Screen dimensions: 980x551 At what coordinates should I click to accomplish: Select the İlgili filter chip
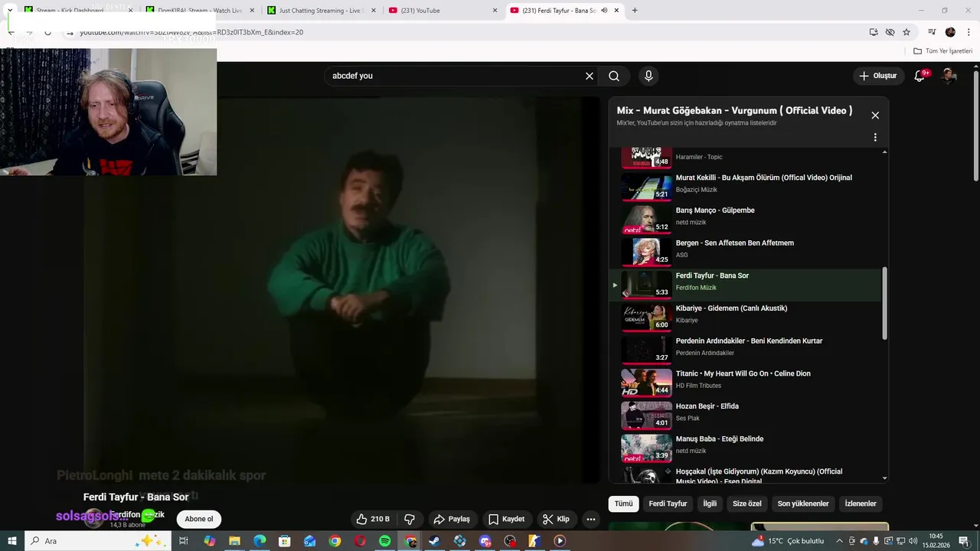pyautogui.click(x=710, y=504)
